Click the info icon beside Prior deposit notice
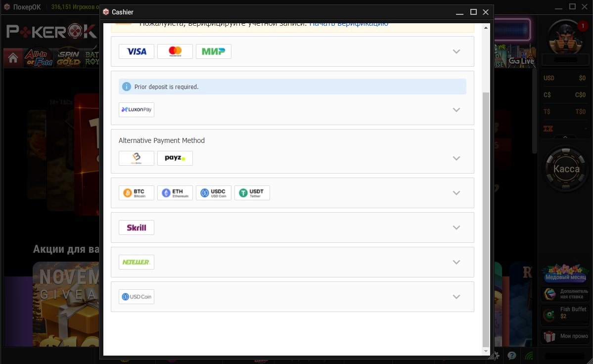 point(126,87)
